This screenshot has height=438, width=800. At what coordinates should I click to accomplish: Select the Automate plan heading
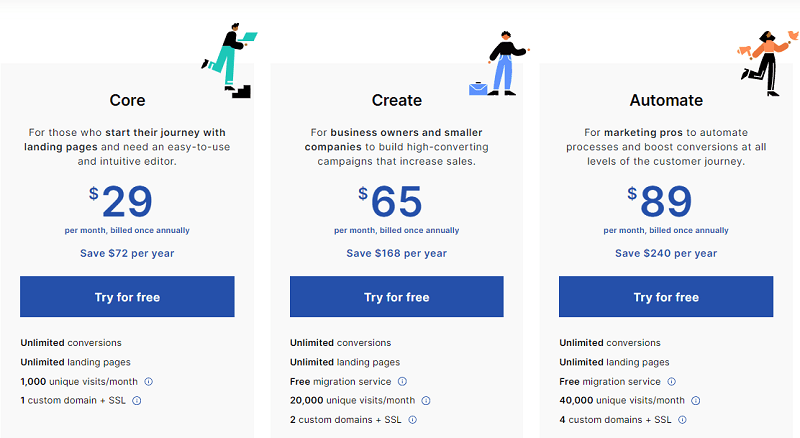(666, 100)
